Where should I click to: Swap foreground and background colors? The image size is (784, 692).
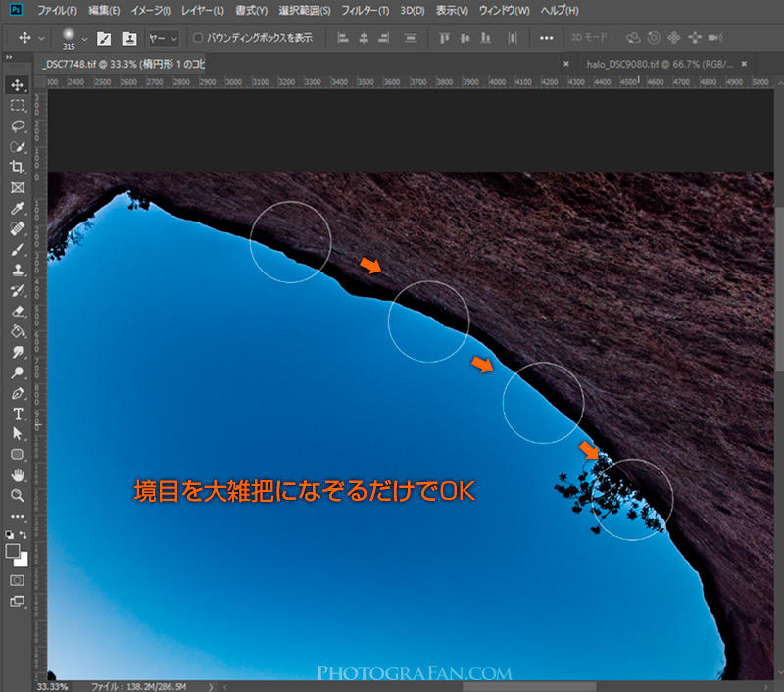tap(23, 534)
